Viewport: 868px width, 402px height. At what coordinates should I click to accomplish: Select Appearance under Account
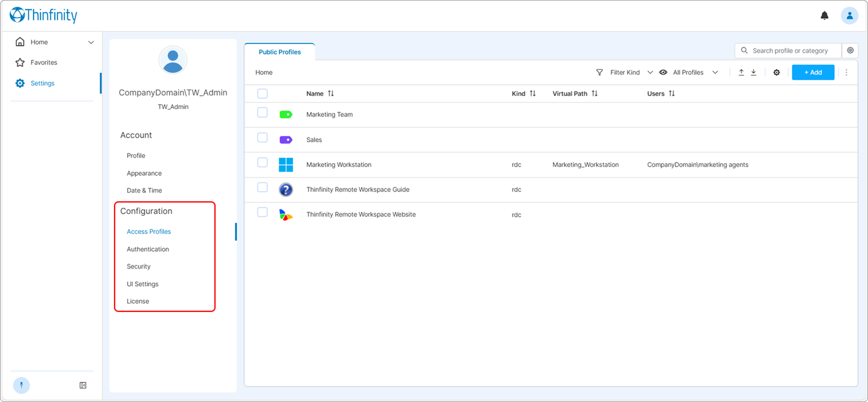(144, 173)
